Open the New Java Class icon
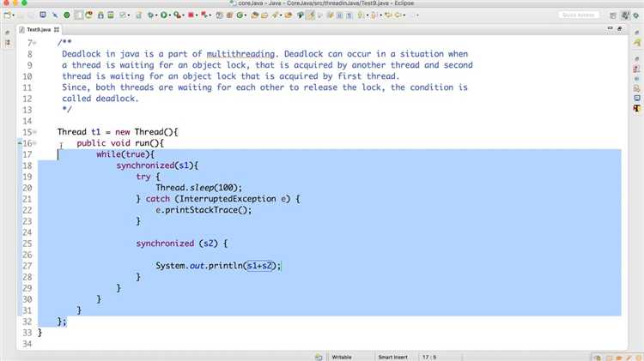This screenshot has width=644, height=361. [240, 15]
